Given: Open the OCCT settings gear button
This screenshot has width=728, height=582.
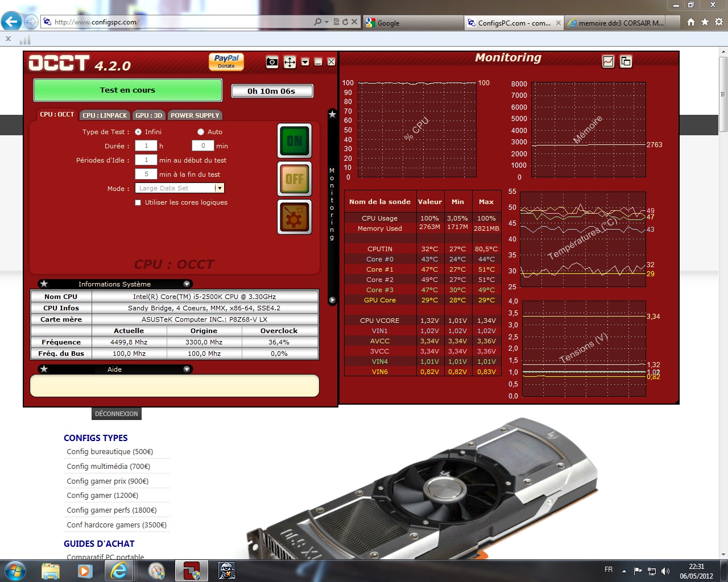Looking at the screenshot, I should click(x=294, y=217).
